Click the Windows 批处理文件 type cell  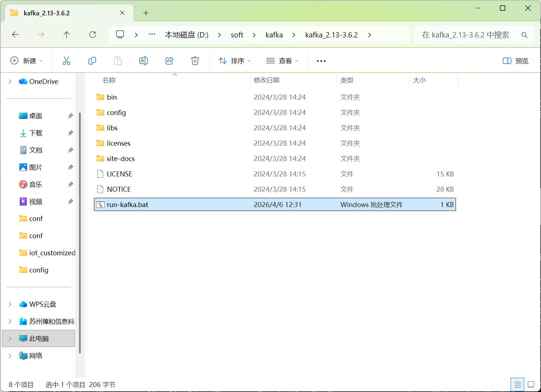click(372, 205)
